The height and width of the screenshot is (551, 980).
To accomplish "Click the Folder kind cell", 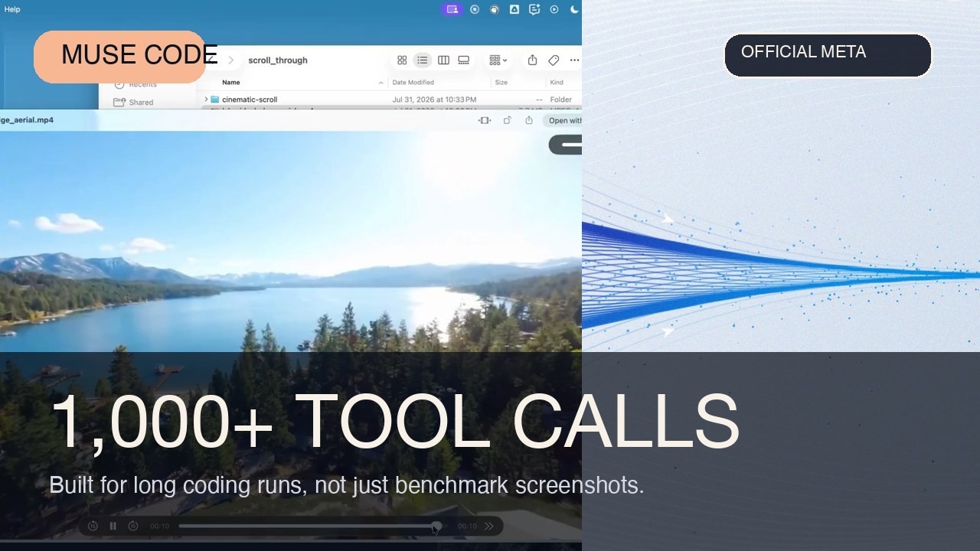I will [561, 99].
